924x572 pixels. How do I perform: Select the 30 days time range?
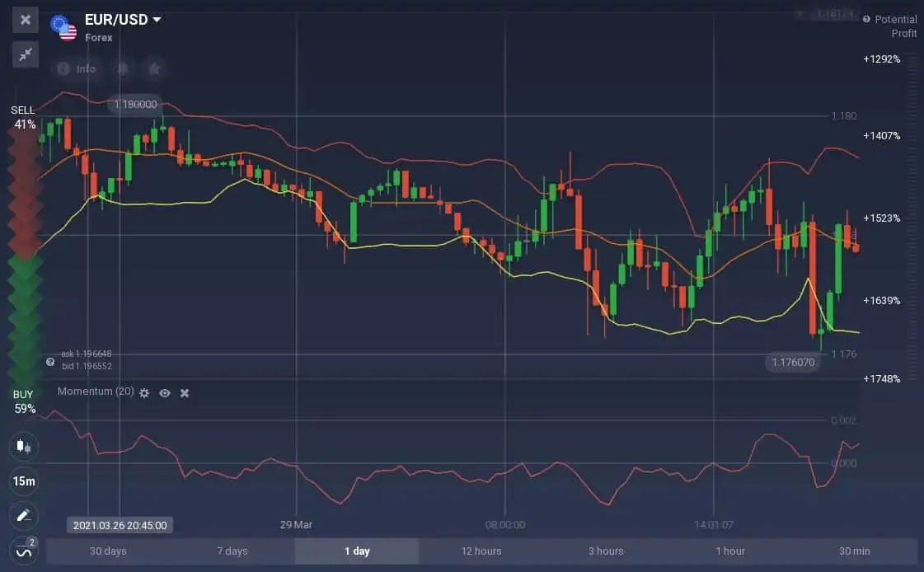[109, 551]
